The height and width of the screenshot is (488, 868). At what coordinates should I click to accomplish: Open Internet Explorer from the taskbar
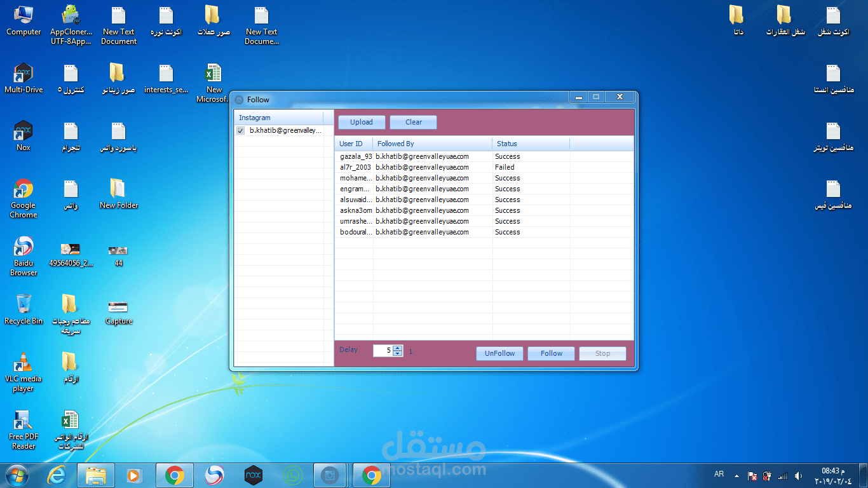click(57, 475)
